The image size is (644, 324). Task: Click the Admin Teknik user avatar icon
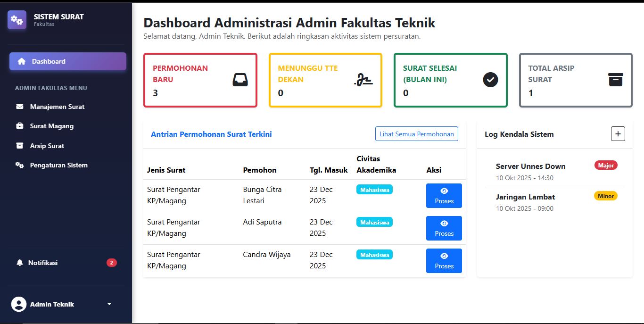[x=19, y=304]
